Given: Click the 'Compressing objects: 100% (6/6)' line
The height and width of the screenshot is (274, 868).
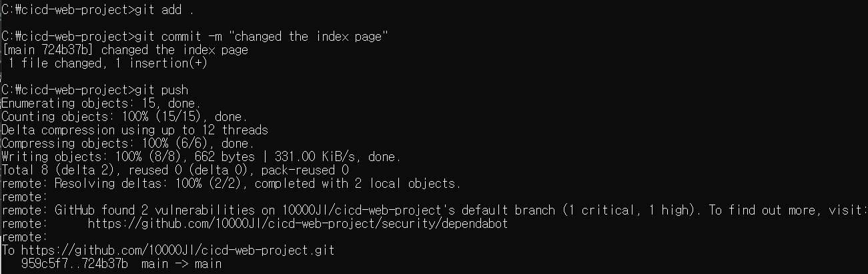Looking at the screenshot, I should (127, 144).
